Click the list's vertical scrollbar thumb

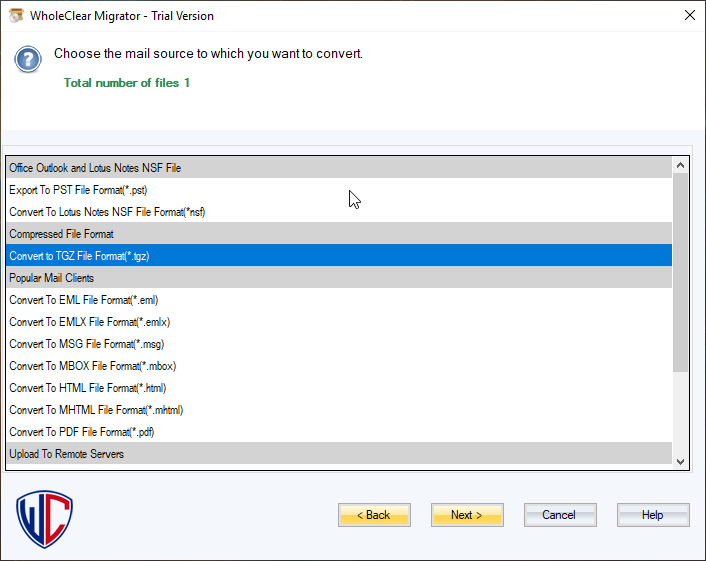pos(680,272)
